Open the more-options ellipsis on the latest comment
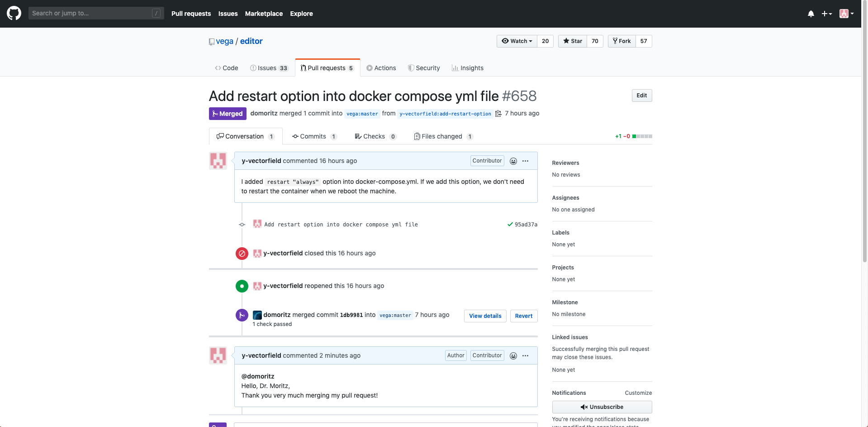This screenshot has height=427, width=868. click(x=525, y=356)
